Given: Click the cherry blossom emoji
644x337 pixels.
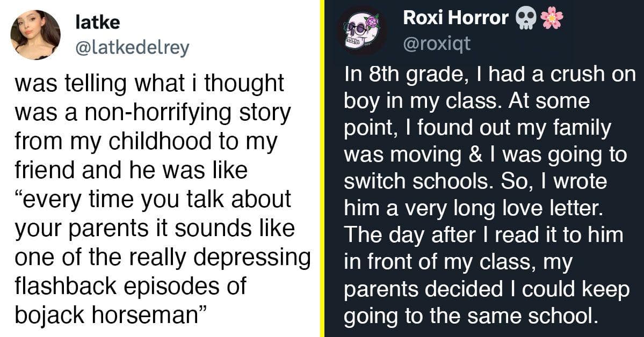Looking at the screenshot, I should point(552,18).
